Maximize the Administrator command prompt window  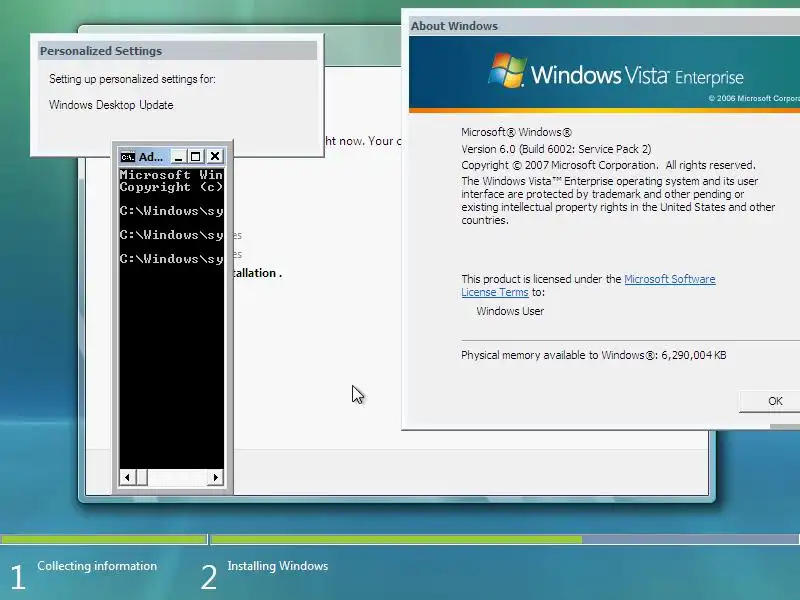click(196, 156)
